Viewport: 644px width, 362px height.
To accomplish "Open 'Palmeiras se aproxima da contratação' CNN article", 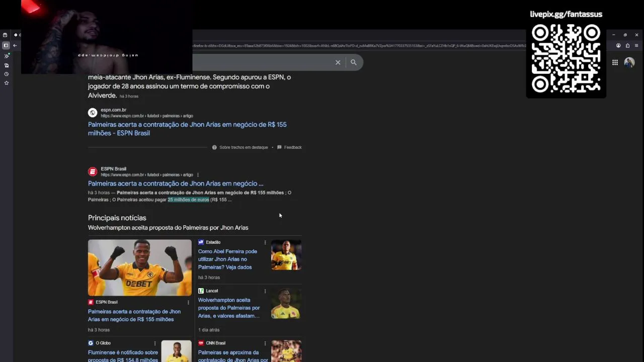I will click(x=233, y=356).
